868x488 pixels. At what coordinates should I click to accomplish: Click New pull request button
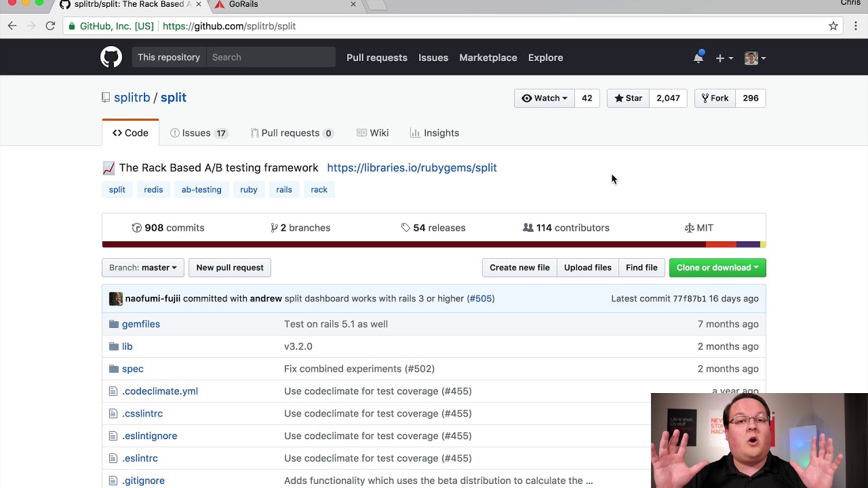(x=230, y=268)
